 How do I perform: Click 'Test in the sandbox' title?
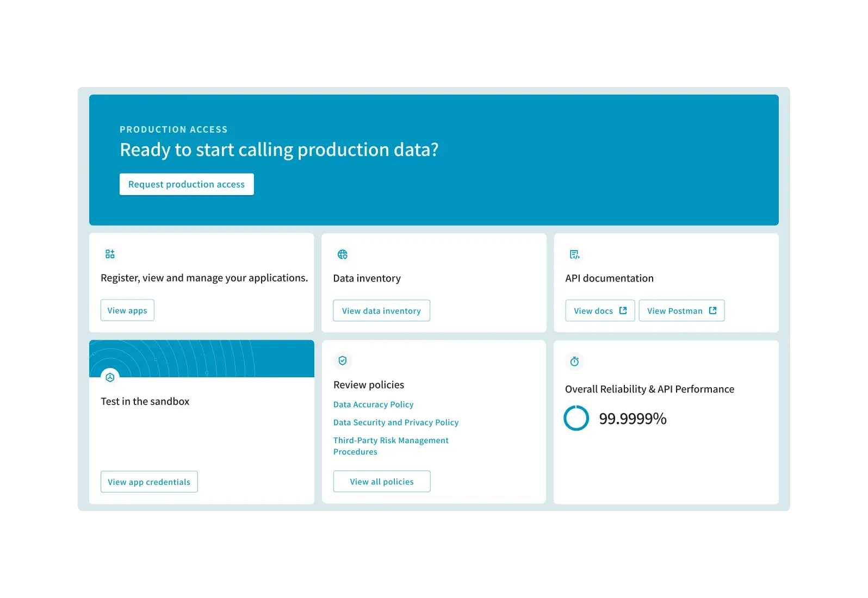(145, 401)
